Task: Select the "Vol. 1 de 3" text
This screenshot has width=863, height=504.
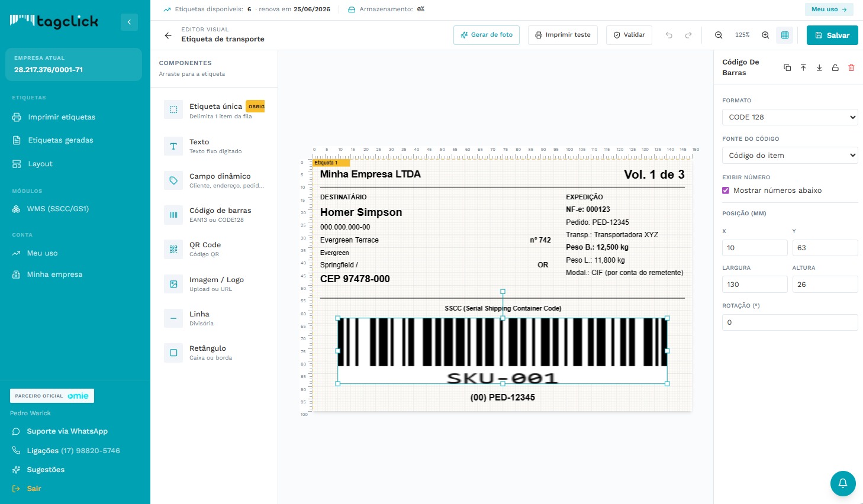Action: tap(654, 175)
